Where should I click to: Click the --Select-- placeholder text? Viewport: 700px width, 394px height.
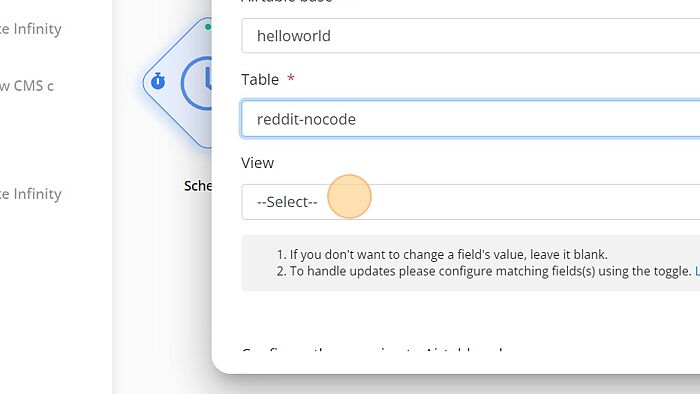tap(287, 202)
